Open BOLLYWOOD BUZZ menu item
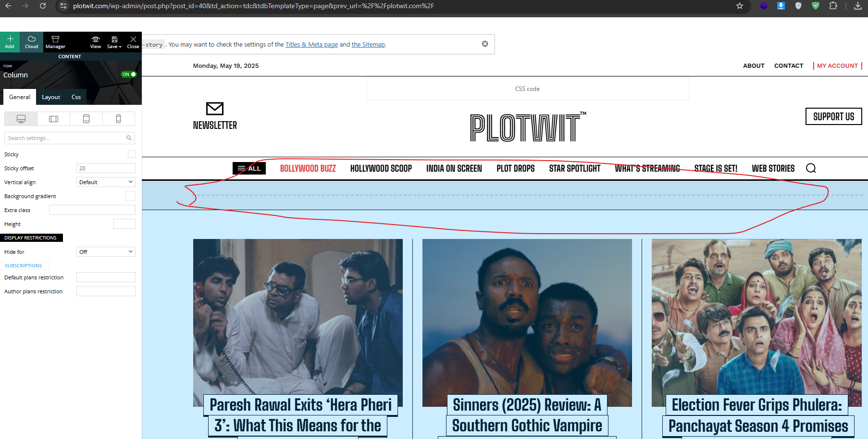Screen dimensions: 868x439 [x=308, y=169]
